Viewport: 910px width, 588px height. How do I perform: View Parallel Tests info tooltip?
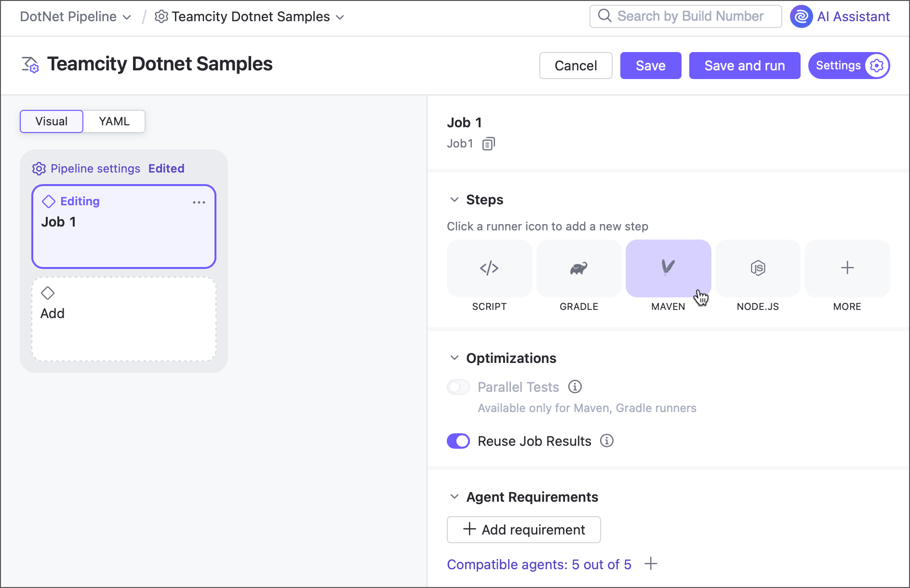coord(575,387)
